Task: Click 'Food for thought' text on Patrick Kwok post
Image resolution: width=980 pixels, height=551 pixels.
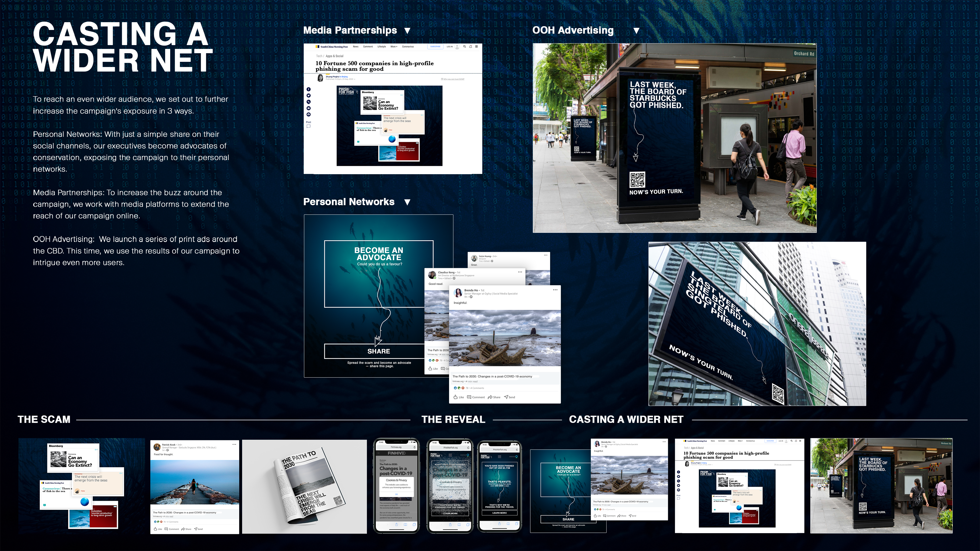Action: pyautogui.click(x=163, y=454)
